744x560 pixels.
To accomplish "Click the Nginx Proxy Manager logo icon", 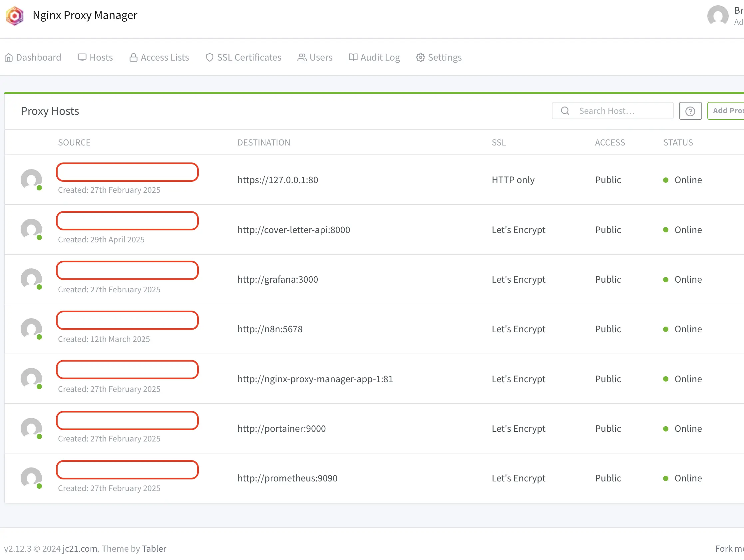I will click(14, 16).
